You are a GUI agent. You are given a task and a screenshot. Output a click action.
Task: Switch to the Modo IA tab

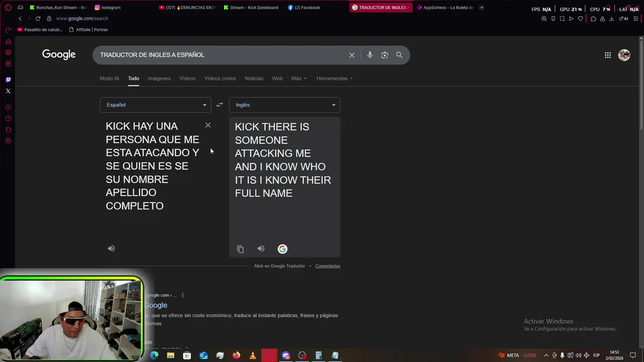[109, 78]
